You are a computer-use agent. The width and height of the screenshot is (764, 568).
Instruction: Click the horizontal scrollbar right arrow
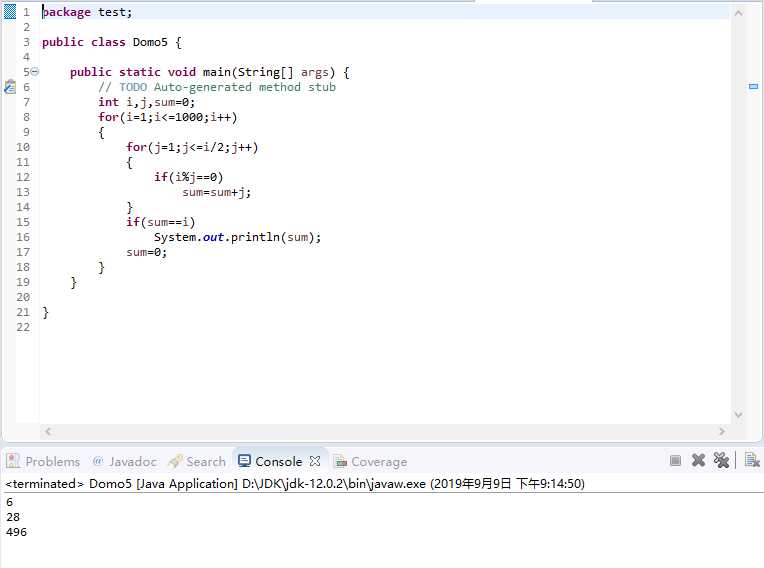722,431
